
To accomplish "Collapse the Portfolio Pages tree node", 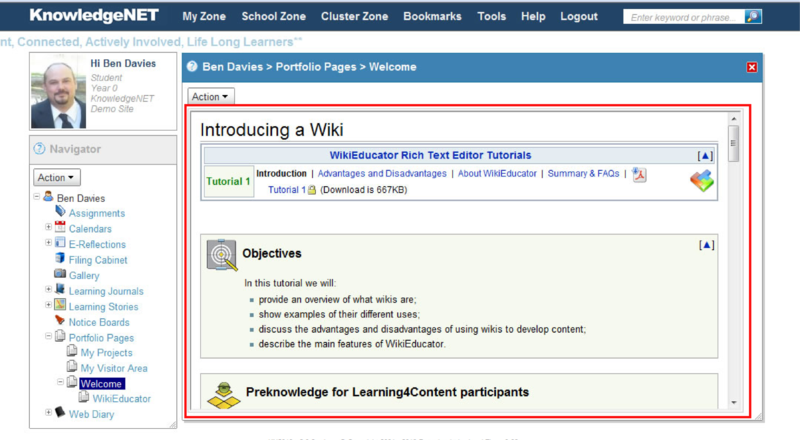I will click(48, 336).
